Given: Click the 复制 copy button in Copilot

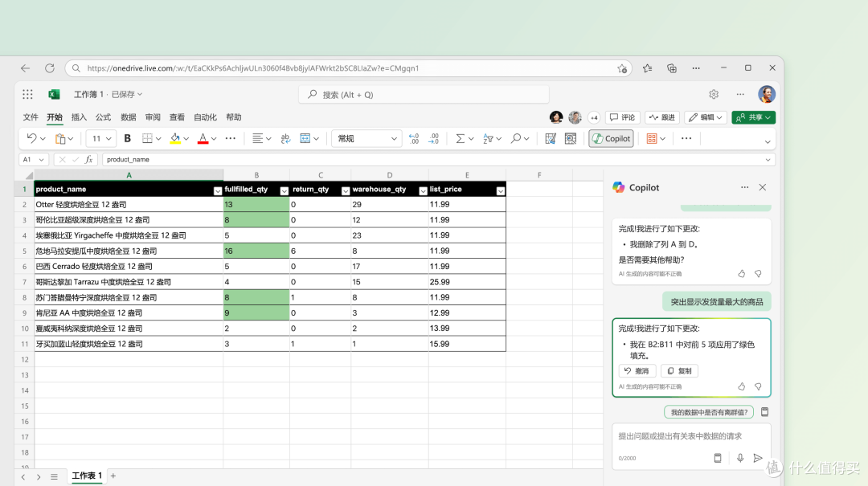Looking at the screenshot, I should pos(679,371).
